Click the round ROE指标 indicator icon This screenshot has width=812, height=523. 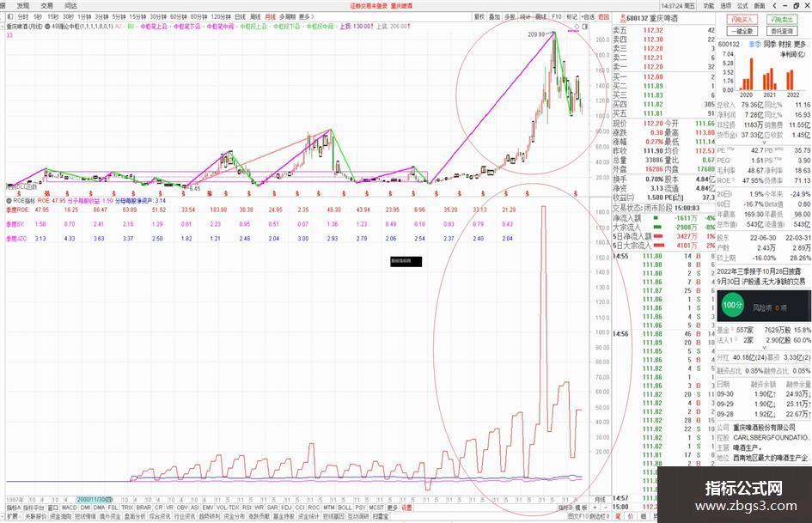9,200
